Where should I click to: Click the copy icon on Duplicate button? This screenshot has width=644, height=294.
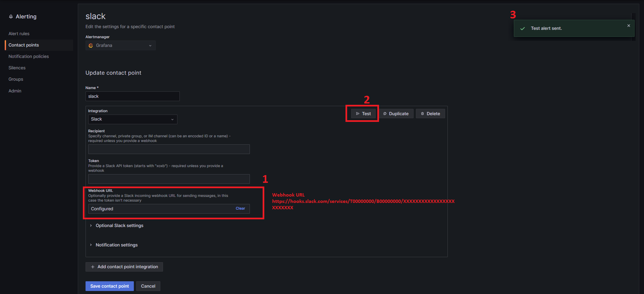click(385, 114)
